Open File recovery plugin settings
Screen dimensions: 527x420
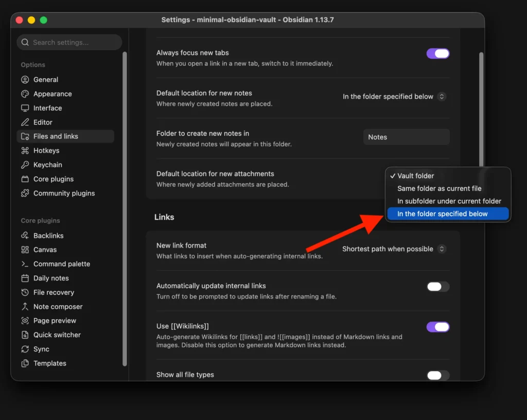(x=65, y=292)
